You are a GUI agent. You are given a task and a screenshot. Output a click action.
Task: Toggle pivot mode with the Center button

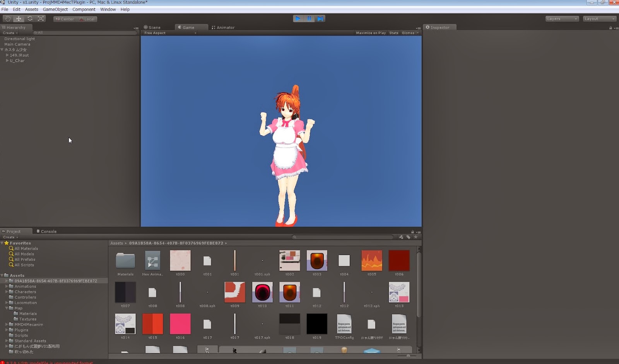pos(64,19)
